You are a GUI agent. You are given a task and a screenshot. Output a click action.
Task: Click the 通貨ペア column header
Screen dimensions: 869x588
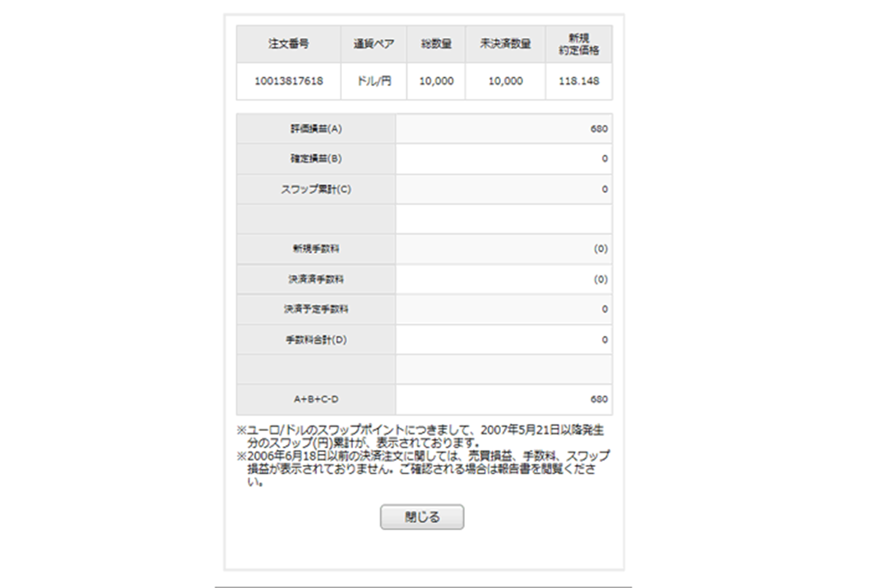[x=374, y=43]
